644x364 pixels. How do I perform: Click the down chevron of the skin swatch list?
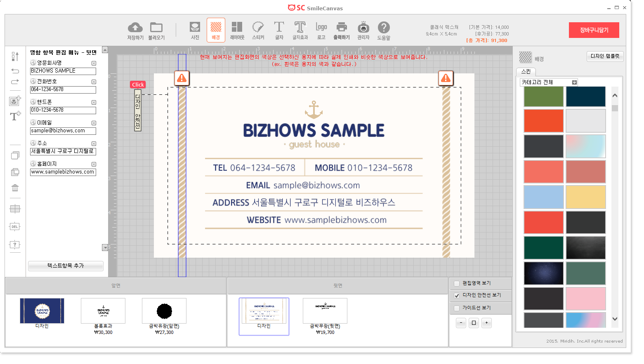[x=615, y=319]
